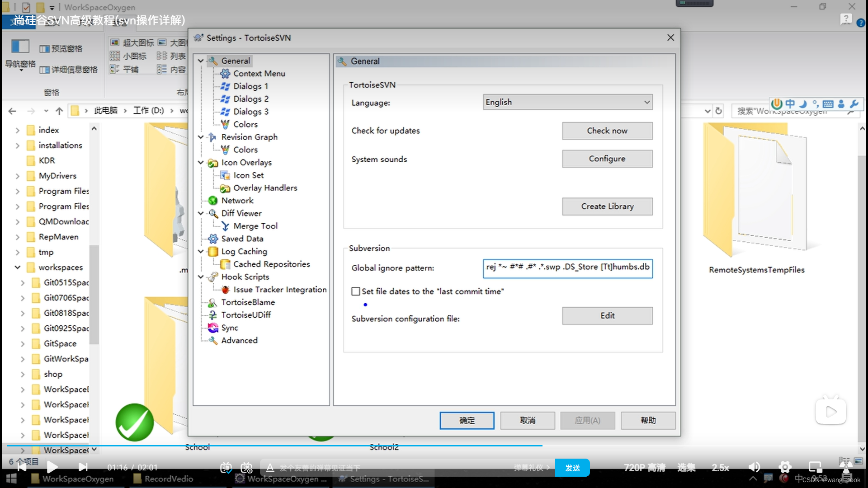The height and width of the screenshot is (488, 868).
Task: Click Check now for updates
Action: [607, 131]
